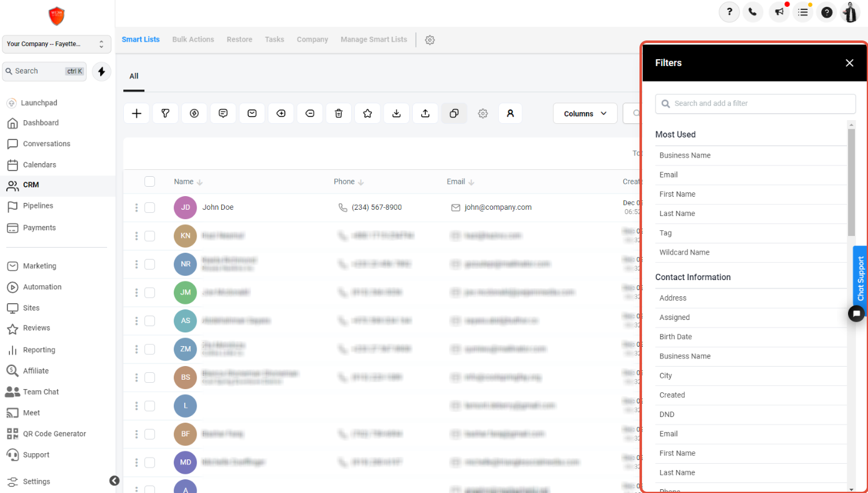Viewport: 868px width, 493px height.
Task: Sort by the Phone column arrow
Action: [361, 182]
